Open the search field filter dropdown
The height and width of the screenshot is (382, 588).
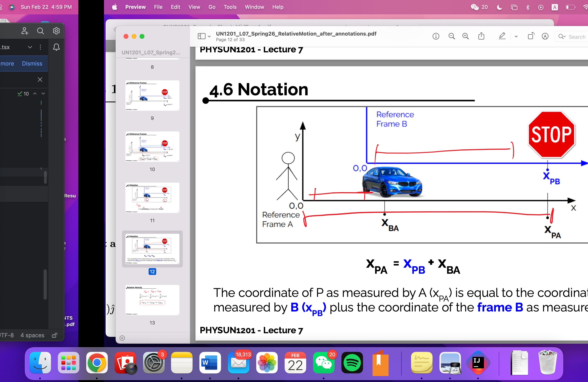[x=562, y=37]
